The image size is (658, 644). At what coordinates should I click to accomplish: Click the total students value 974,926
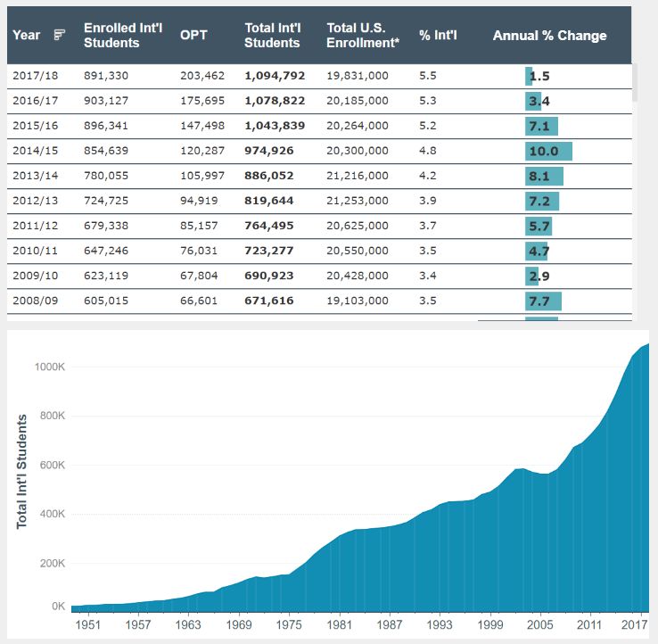pyautogui.click(x=269, y=151)
